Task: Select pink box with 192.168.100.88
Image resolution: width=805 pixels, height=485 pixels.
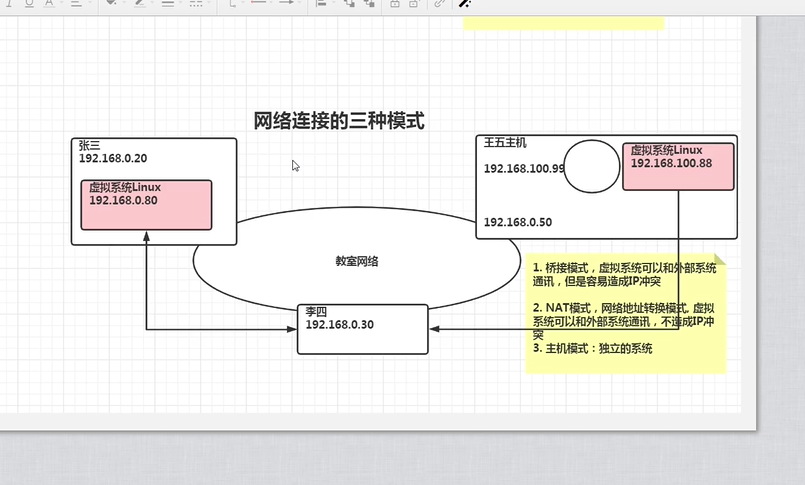Action: [678, 166]
